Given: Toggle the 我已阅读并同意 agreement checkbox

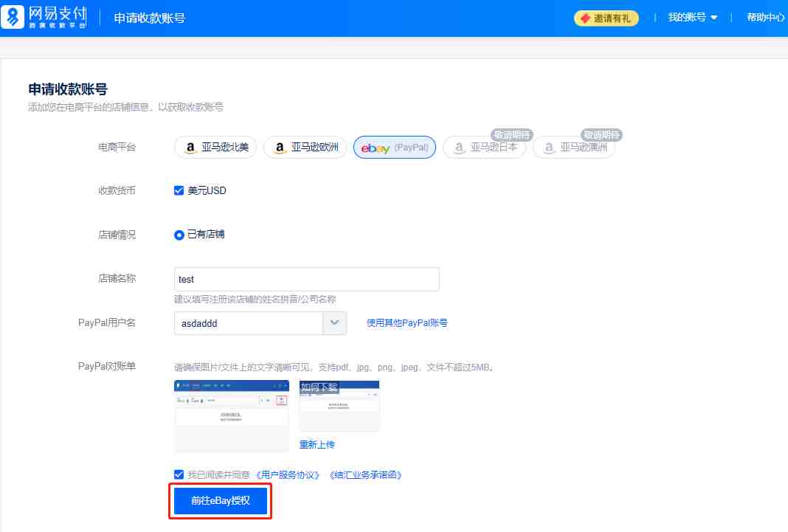Looking at the screenshot, I should point(179,474).
